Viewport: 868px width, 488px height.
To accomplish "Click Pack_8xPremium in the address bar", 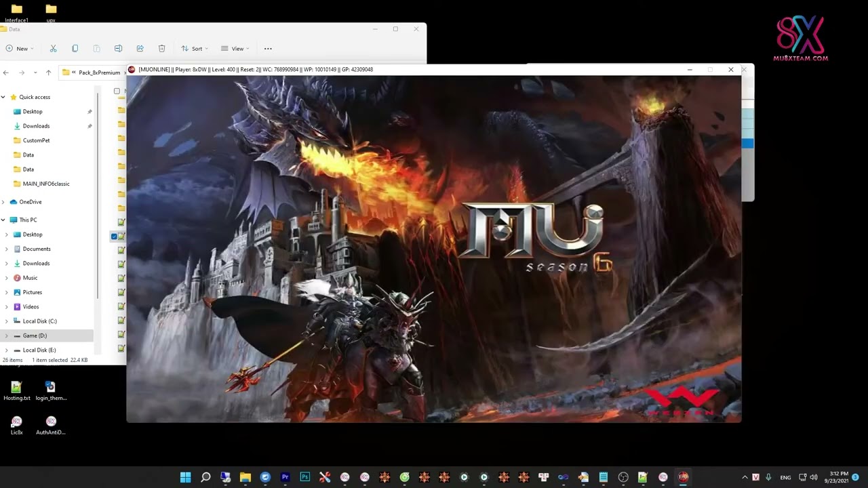I will [99, 73].
